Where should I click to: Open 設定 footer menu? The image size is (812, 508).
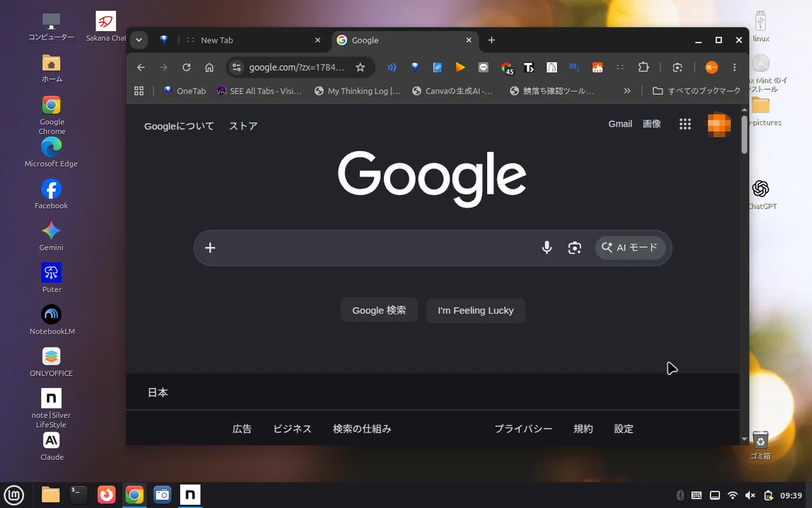coord(624,429)
